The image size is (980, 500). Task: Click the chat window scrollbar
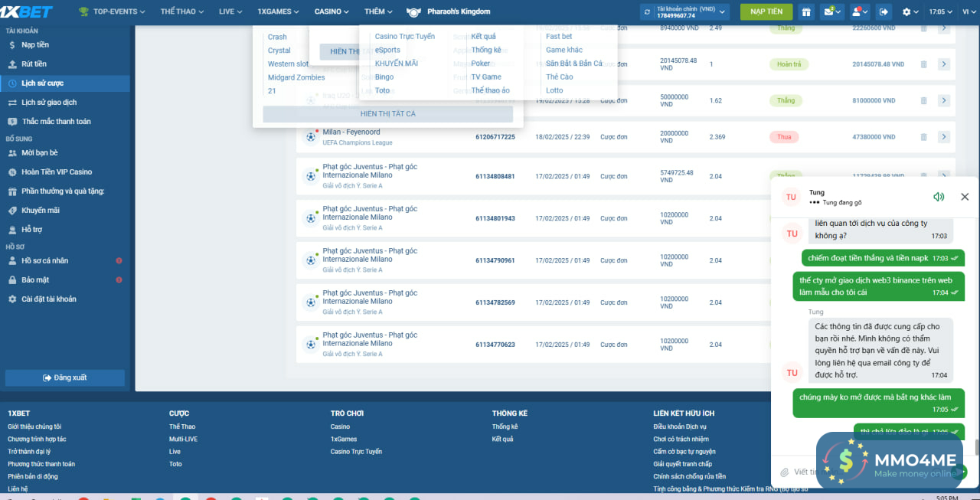point(976,446)
